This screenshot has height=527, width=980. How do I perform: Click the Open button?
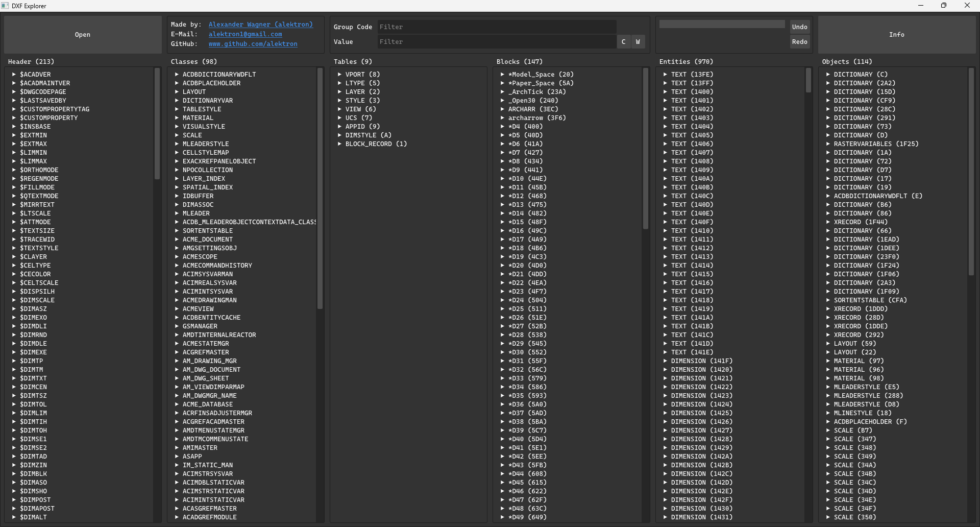coord(83,35)
